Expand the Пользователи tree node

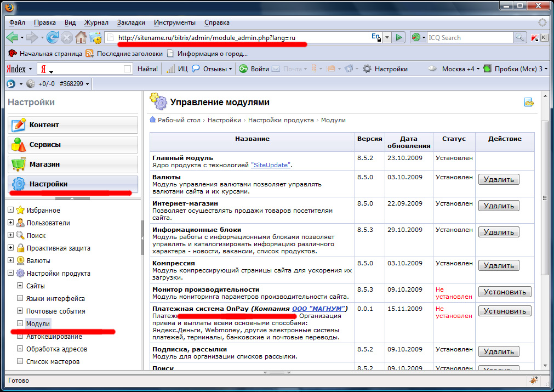point(11,223)
